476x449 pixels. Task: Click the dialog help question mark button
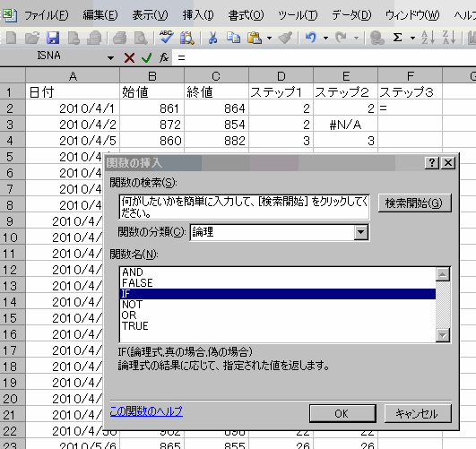pos(432,163)
